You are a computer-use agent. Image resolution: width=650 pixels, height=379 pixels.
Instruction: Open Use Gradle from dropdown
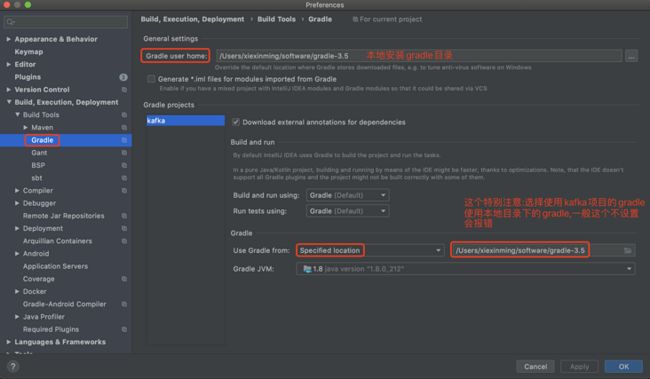370,250
